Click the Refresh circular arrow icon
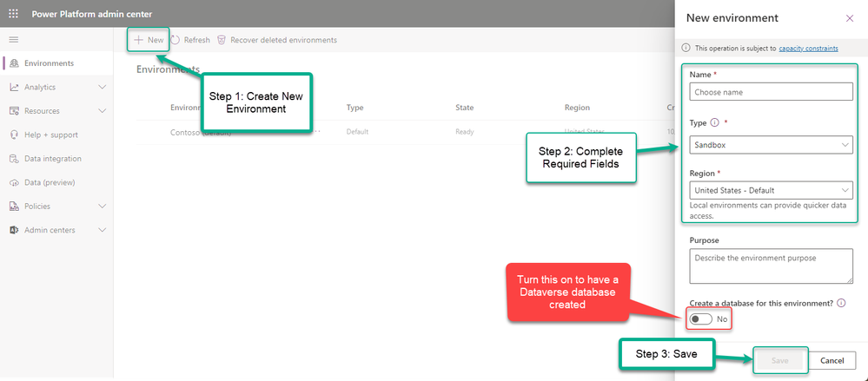 click(175, 40)
